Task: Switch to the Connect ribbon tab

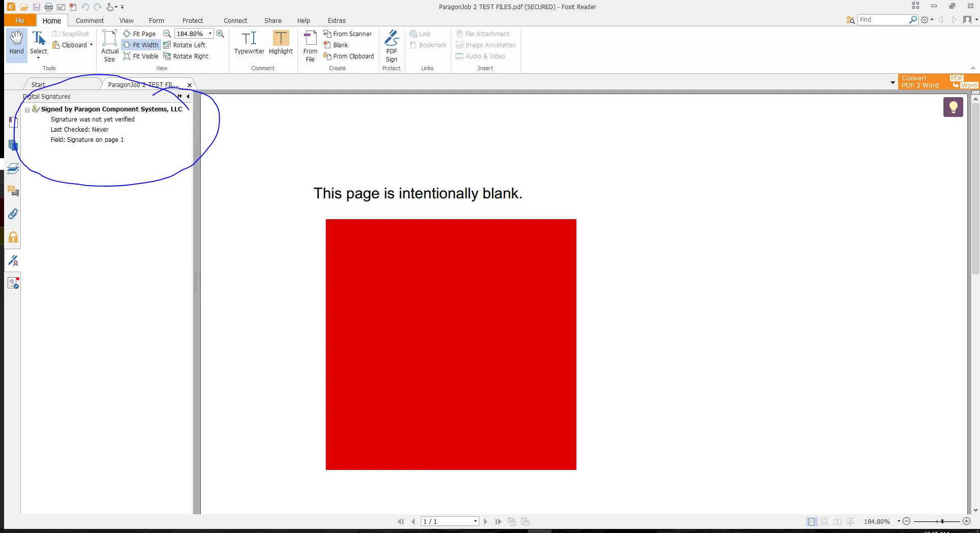Action: click(235, 20)
